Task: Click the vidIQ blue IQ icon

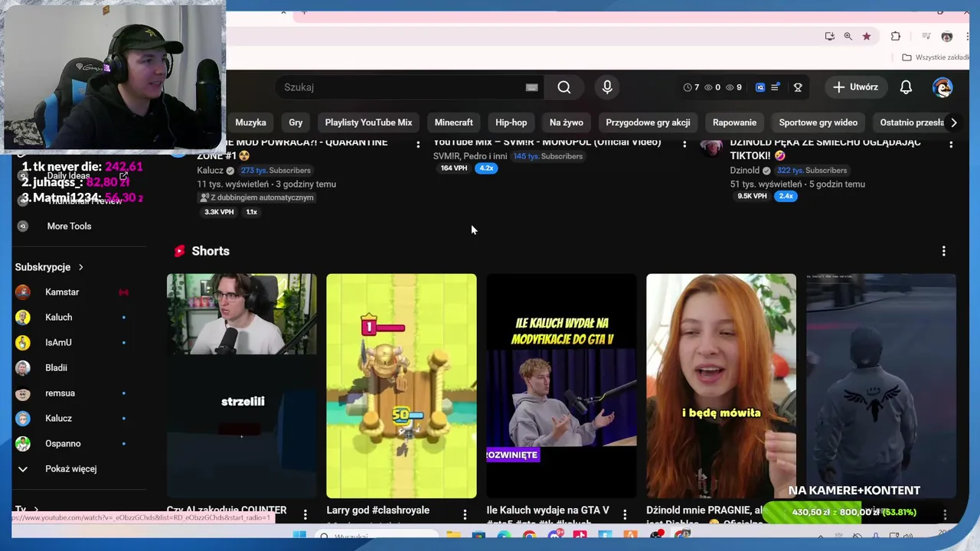Action: [x=760, y=87]
